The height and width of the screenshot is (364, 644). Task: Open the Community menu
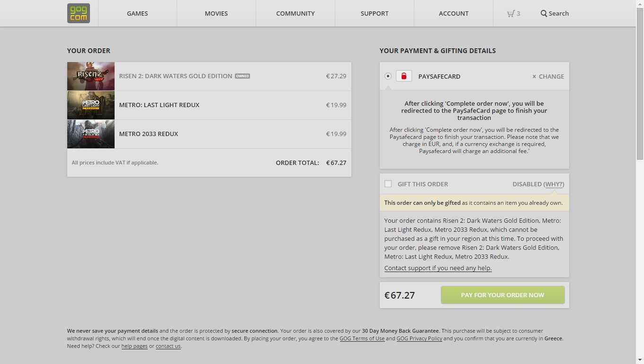(x=295, y=13)
